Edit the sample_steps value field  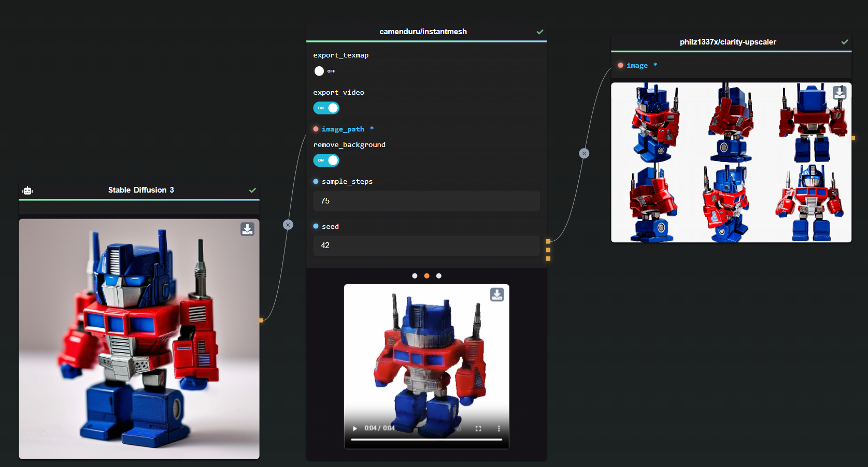click(426, 201)
